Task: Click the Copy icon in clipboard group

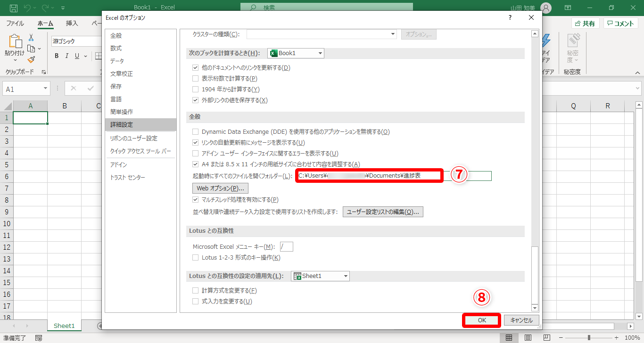Action: pos(31,49)
